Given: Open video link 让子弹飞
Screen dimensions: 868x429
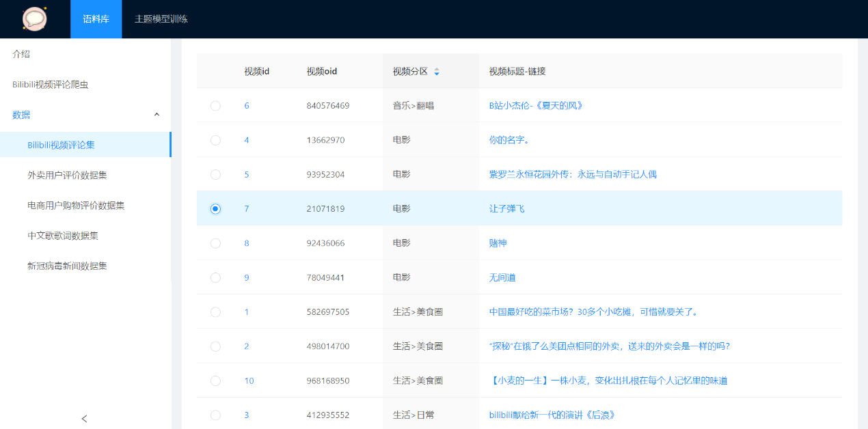Looking at the screenshot, I should [x=506, y=208].
